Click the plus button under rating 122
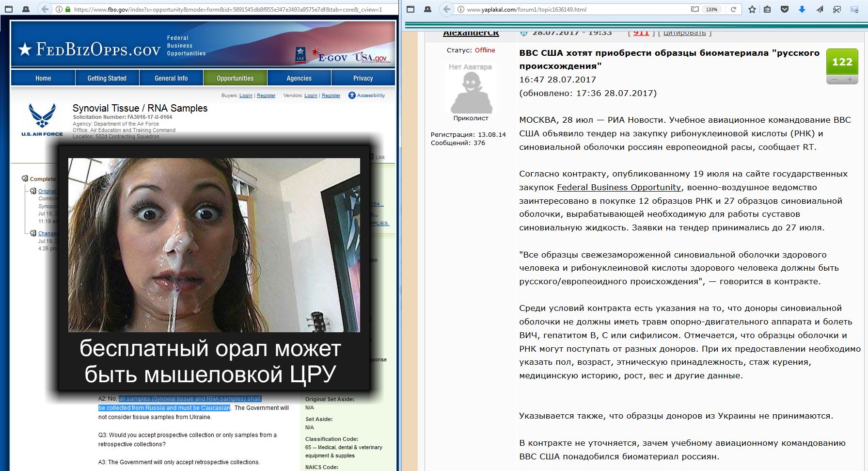The image size is (868, 471). (850, 80)
